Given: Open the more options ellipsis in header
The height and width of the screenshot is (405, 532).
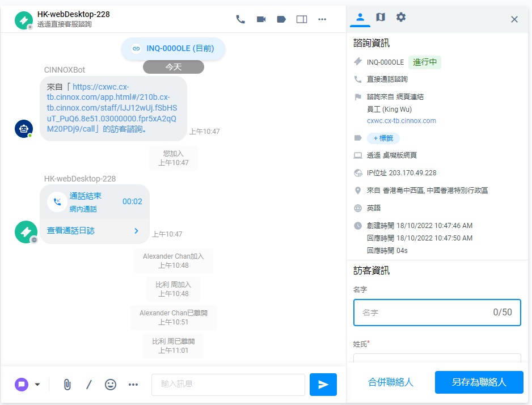Looking at the screenshot, I should (x=322, y=19).
